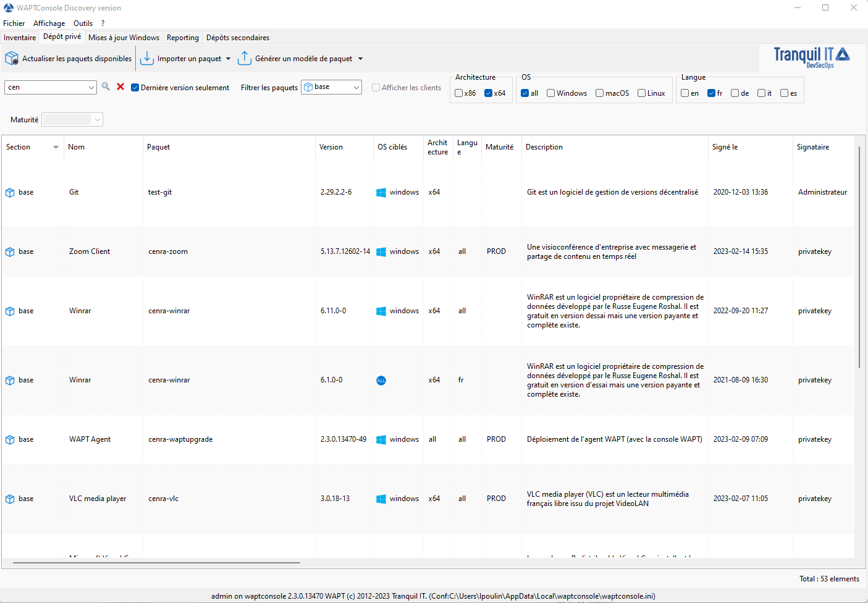868x603 pixels.
Task: Check the Linux OS checkbox
Action: [641, 93]
